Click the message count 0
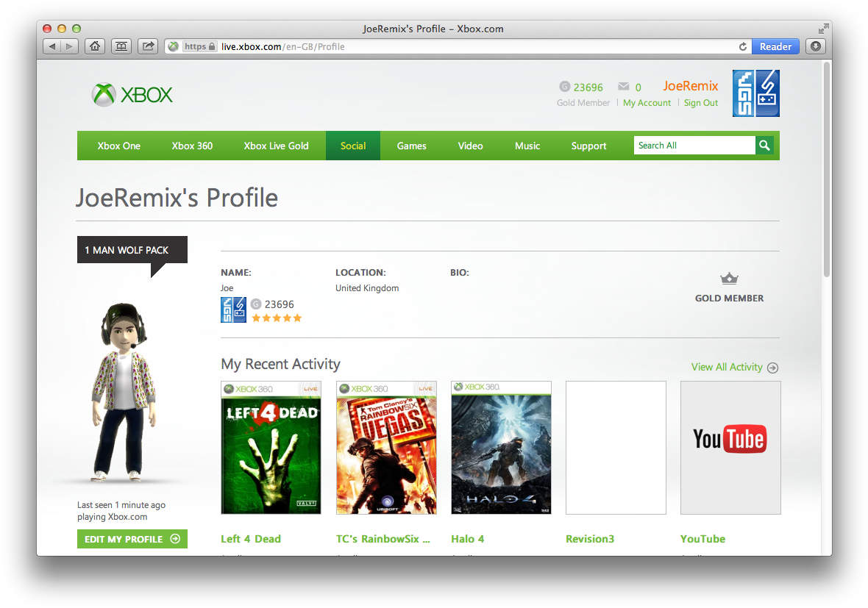This screenshot has height=608, width=868. [x=638, y=87]
